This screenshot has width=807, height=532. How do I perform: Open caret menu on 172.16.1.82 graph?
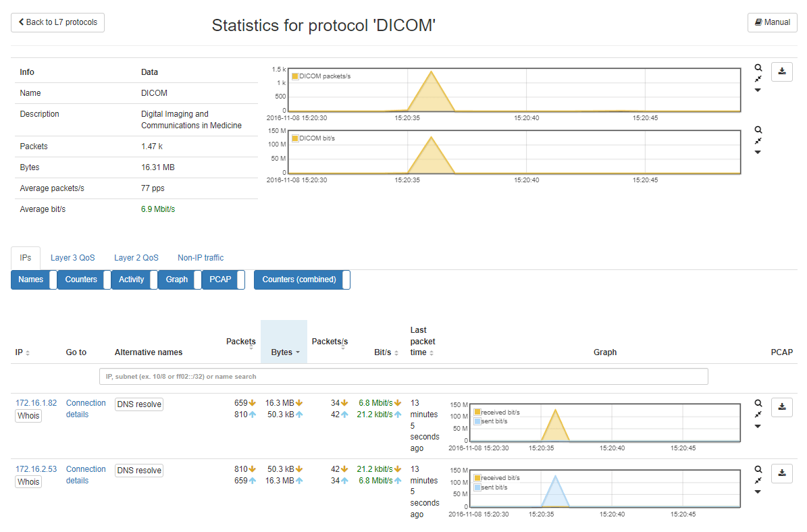click(x=758, y=426)
